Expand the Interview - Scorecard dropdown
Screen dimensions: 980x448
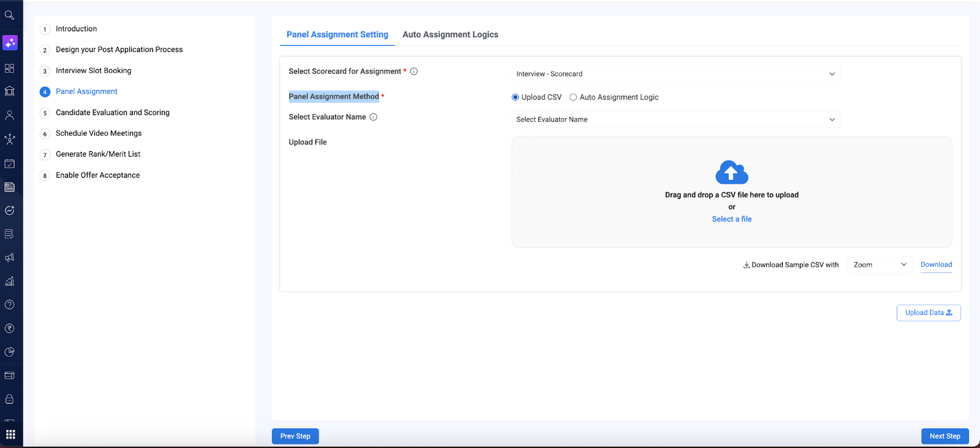[676, 74]
